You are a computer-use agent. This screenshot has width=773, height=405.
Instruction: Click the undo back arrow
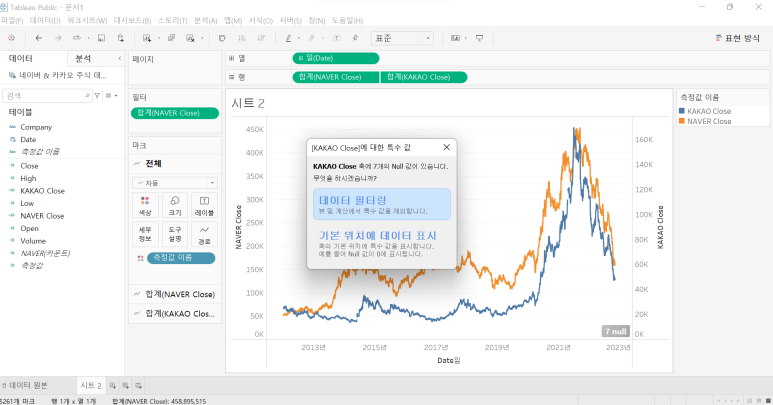coord(38,38)
